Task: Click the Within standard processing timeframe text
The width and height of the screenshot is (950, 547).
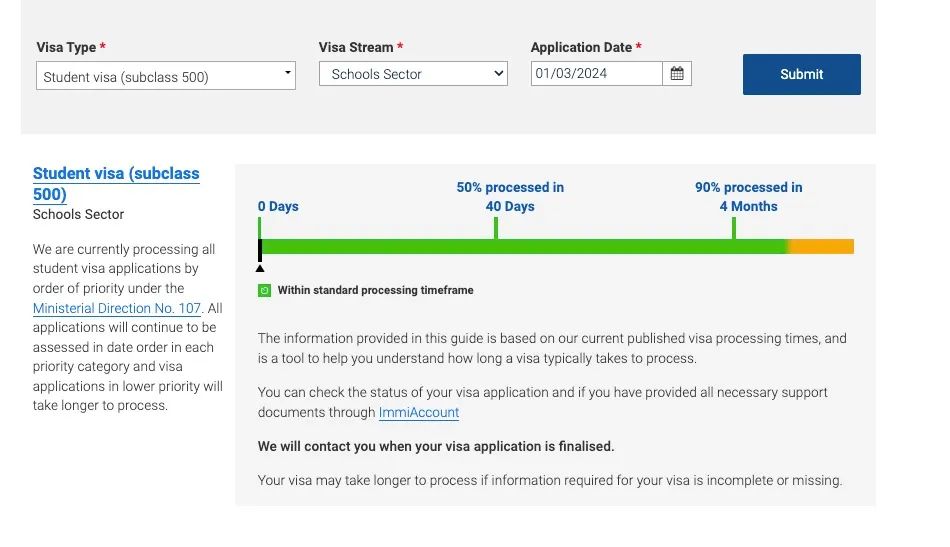Action: [376, 290]
